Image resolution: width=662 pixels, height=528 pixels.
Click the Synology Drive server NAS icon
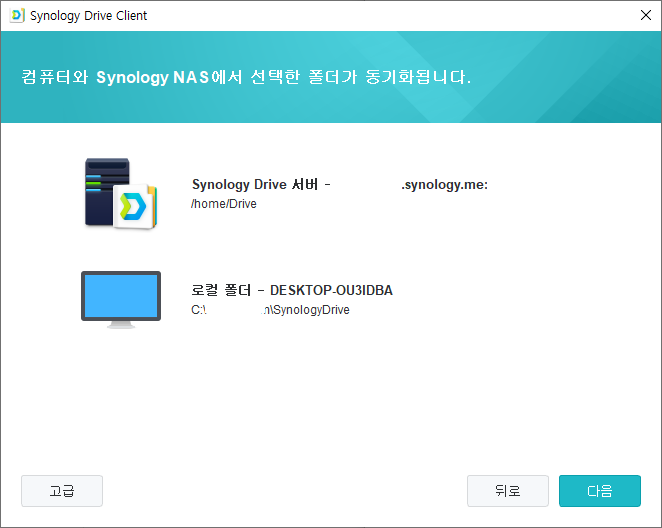(x=121, y=194)
